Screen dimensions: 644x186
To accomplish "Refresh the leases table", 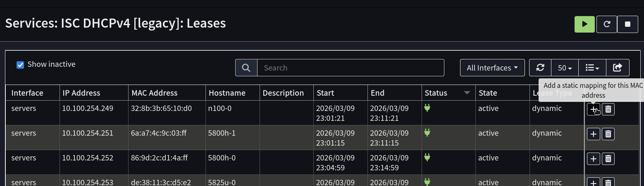I will (x=540, y=68).
